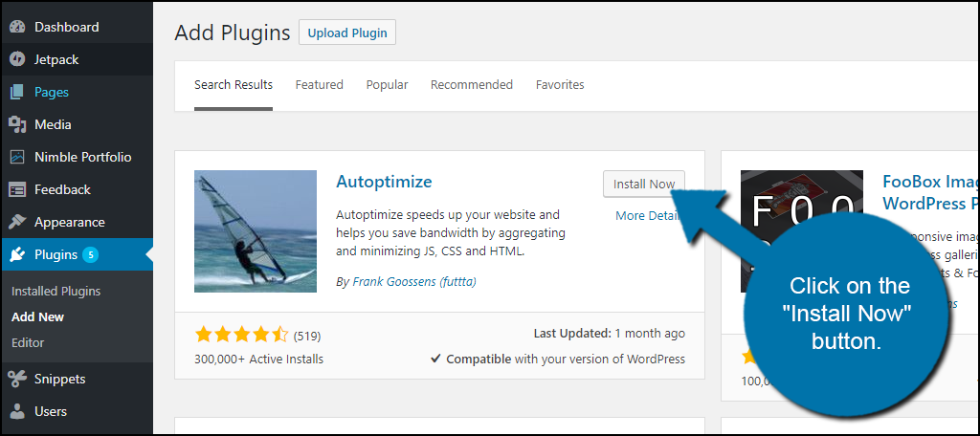Click the Feedback icon in sidebar
980x436 pixels.
click(x=17, y=189)
